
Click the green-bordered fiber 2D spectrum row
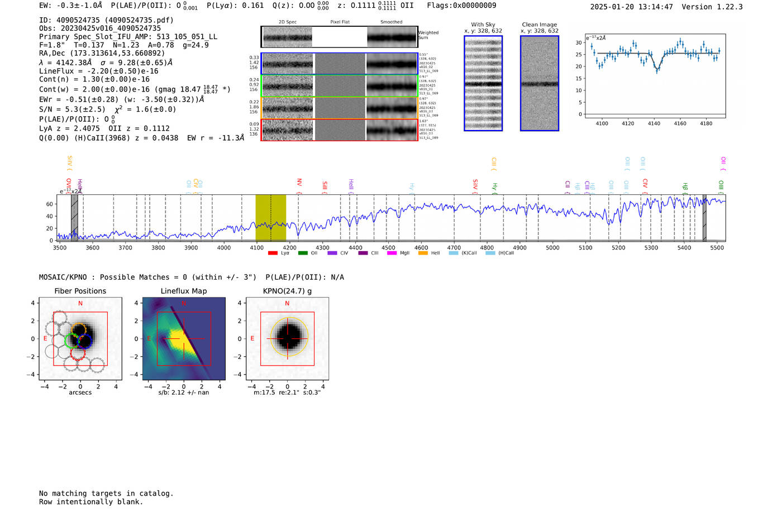point(340,86)
